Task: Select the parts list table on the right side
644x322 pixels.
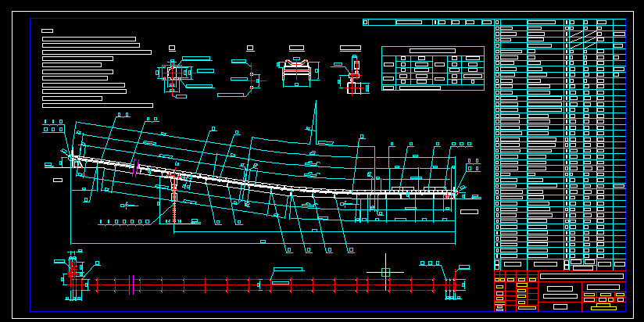Action: click(x=560, y=144)
